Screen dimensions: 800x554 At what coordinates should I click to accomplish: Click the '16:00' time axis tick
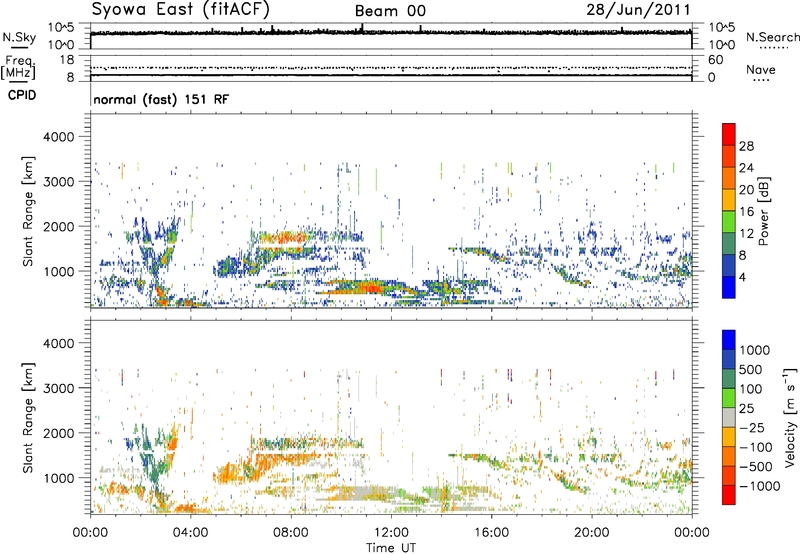491,533
